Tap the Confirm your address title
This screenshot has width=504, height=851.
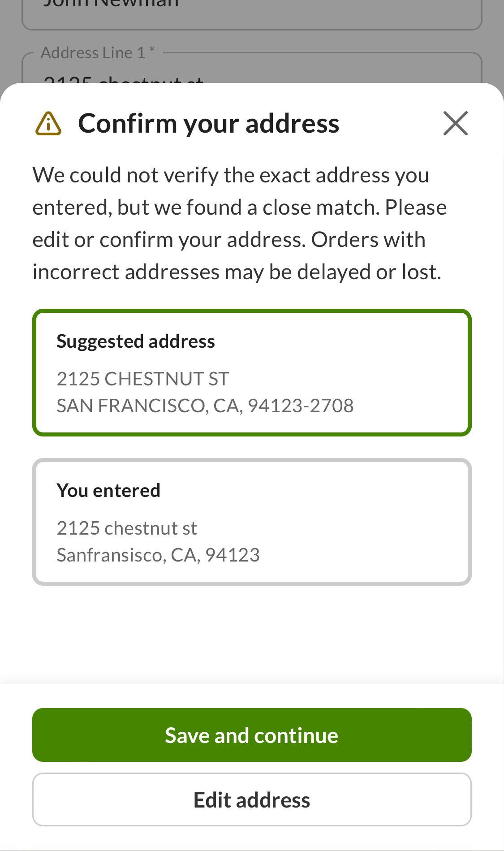(209, 123)
